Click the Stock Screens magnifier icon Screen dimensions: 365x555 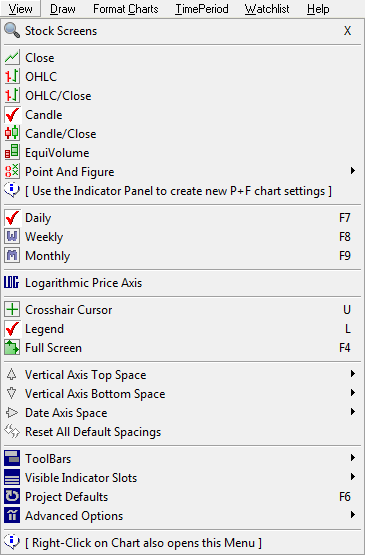tap(12, 30)
